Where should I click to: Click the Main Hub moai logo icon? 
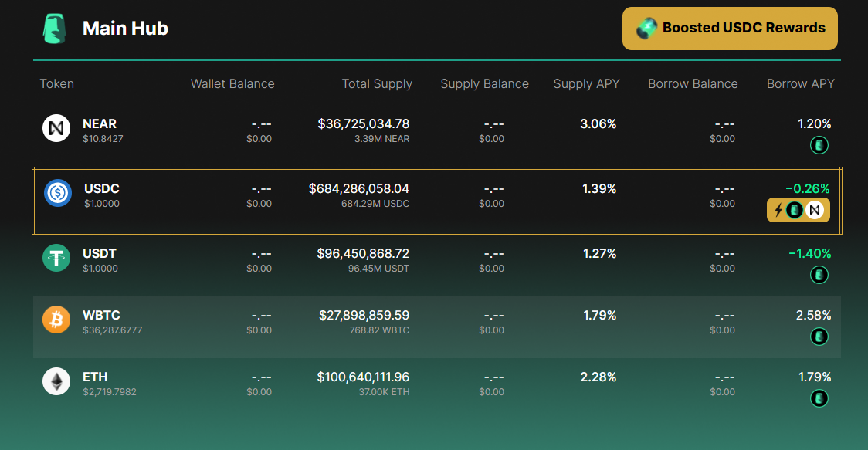pos(54,29)
